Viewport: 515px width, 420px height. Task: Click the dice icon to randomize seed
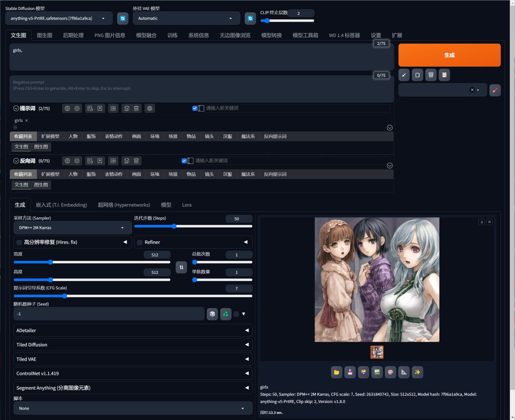(212, 314)
